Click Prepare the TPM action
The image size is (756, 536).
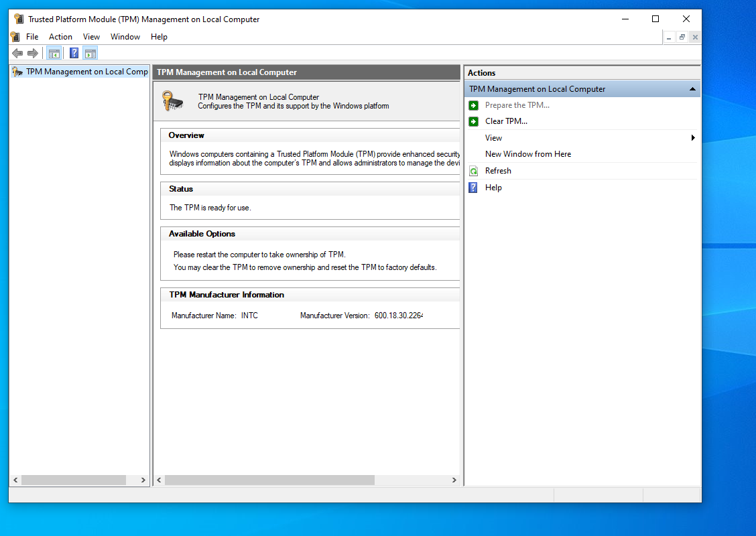point(517,105)
